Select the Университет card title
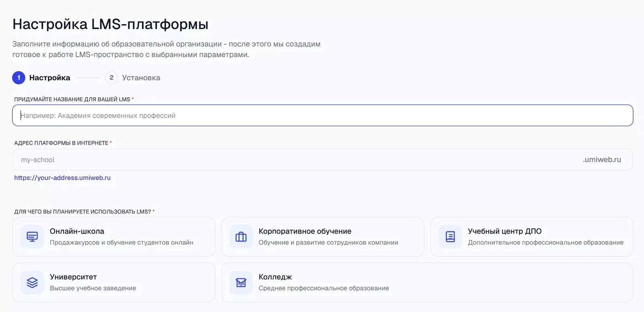Viewport: 644px width, 312px height. coord(73,277)
